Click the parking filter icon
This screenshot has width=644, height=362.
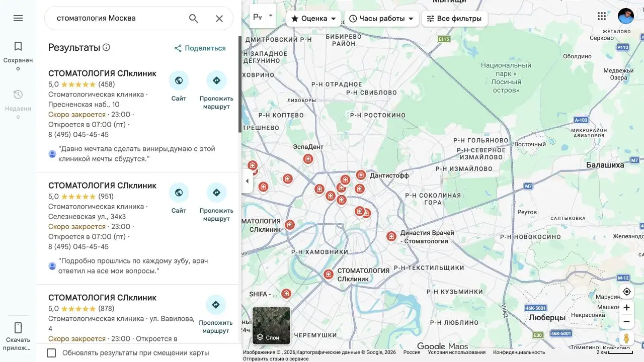258,17
